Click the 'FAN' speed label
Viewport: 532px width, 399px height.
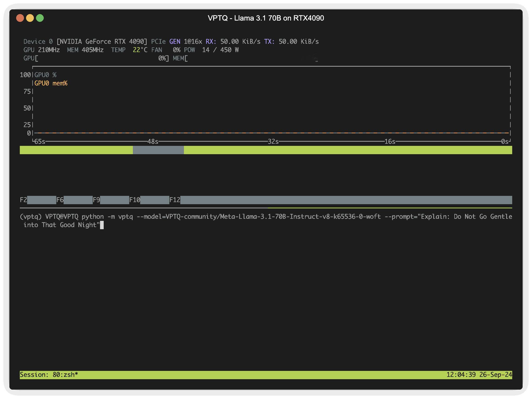coord(157,50)
